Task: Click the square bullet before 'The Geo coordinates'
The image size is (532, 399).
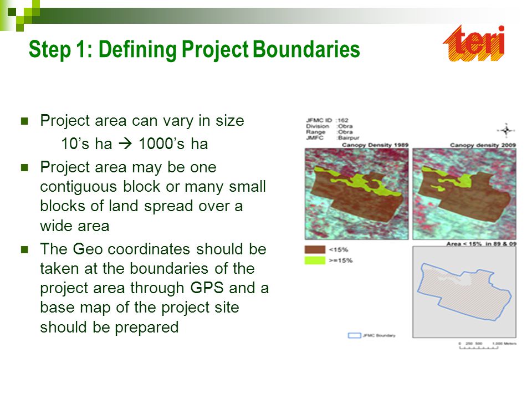Action: 24,250
